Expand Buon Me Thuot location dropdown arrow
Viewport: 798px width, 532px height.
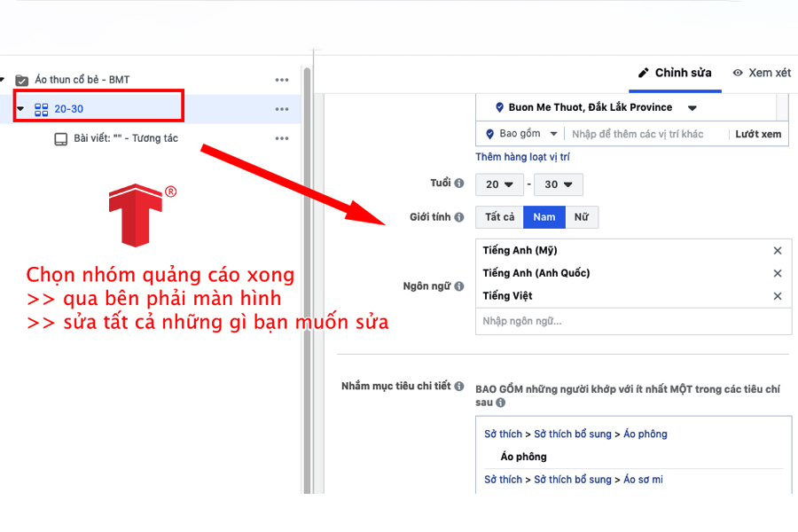pyautogui.click(x=692, y=108)
